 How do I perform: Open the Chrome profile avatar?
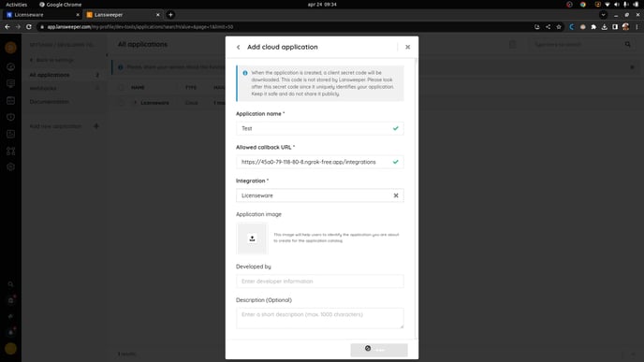pyautogui.click(x=625, y=27)
